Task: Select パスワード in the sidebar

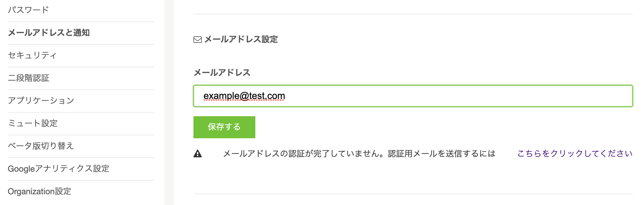Action: [28, 9]
